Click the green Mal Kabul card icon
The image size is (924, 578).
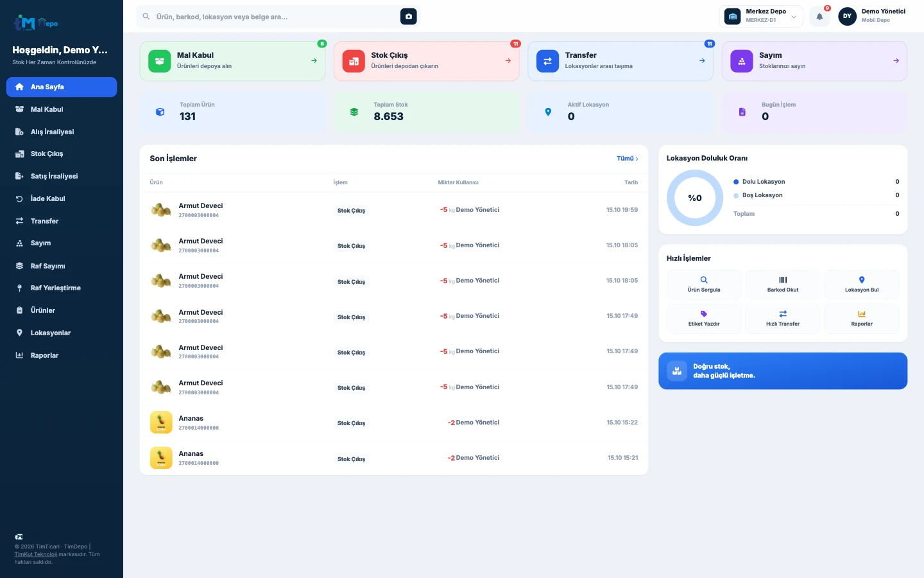[160, 61]
